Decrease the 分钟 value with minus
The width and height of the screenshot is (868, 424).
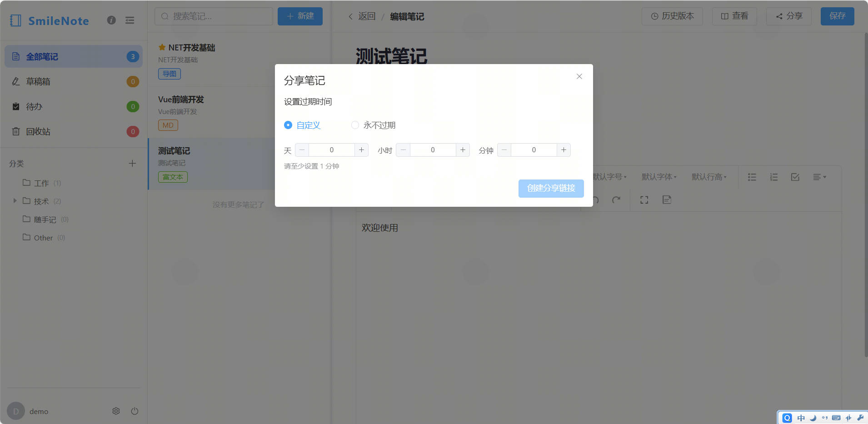point(504,150)
